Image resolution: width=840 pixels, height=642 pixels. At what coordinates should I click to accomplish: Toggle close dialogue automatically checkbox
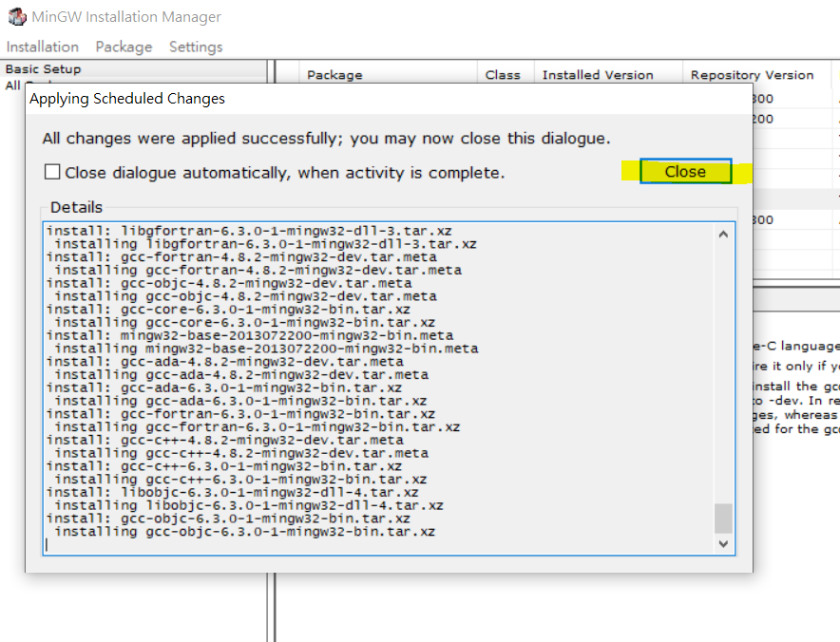coord(52,171)
